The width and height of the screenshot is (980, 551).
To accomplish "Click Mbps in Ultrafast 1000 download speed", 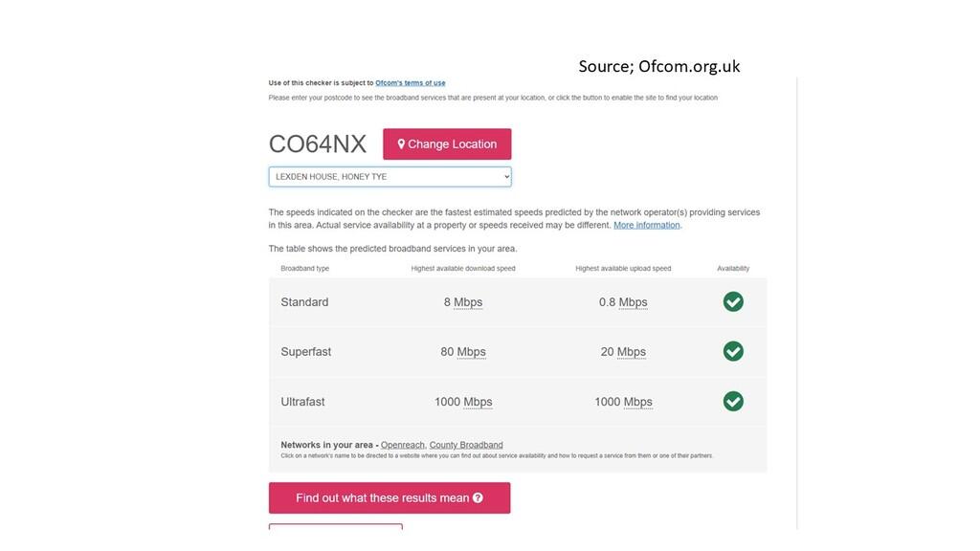I will pos(478,402).
